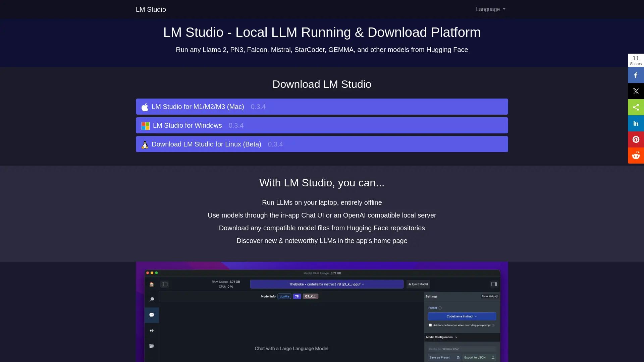The width and height of the screenshot is (644, 362).
Task: Open the My Models folder sidebar icon
Action: pos(152,346)
